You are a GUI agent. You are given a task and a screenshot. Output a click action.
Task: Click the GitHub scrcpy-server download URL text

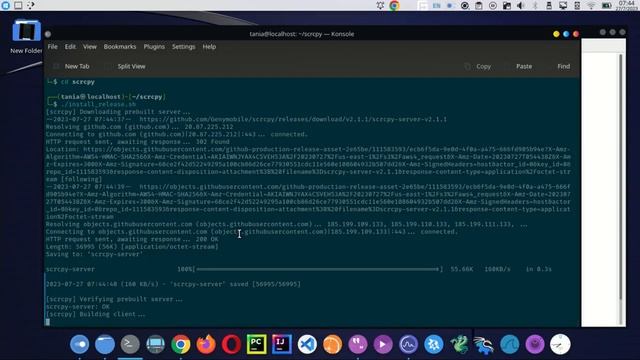[x=293, y=119]
